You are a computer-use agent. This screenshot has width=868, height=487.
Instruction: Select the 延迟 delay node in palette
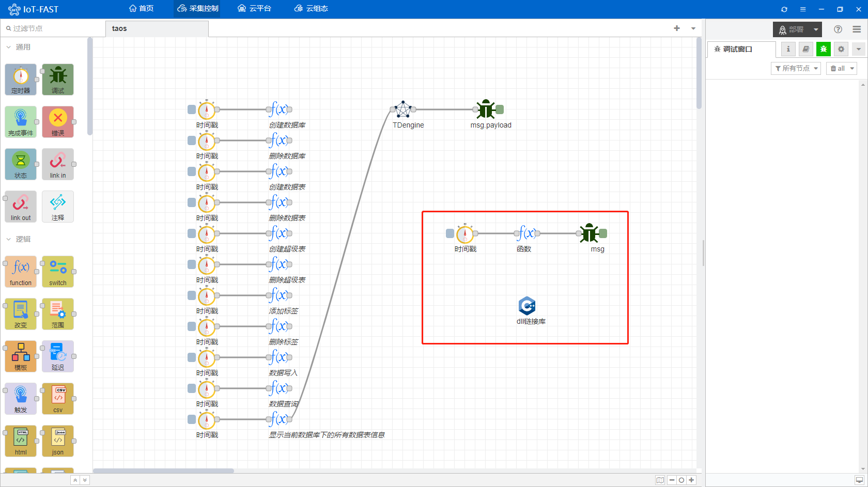coord(58,356)
